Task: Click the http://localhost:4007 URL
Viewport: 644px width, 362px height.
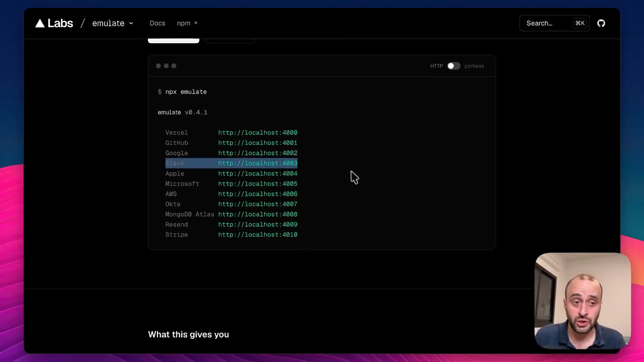Action: tap(258, 204)
